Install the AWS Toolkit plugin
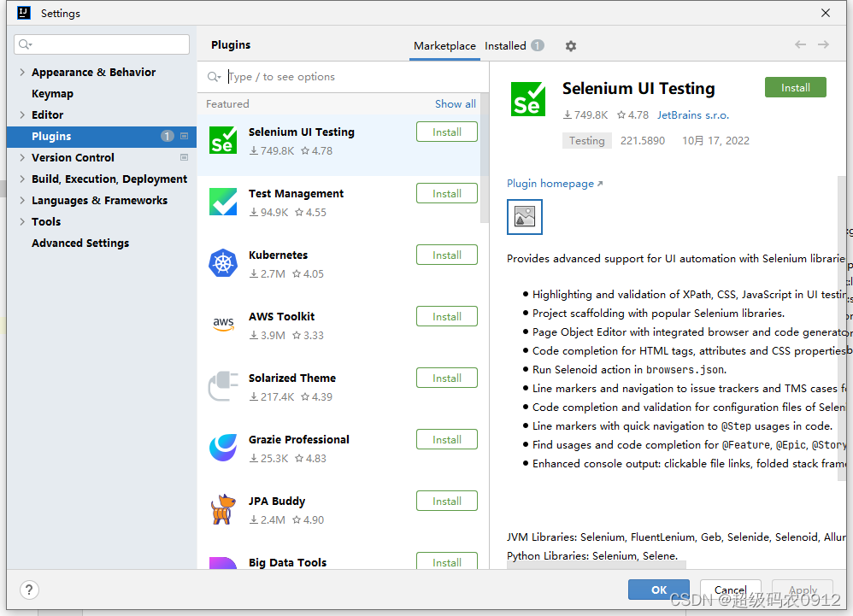 click(447, 316)
